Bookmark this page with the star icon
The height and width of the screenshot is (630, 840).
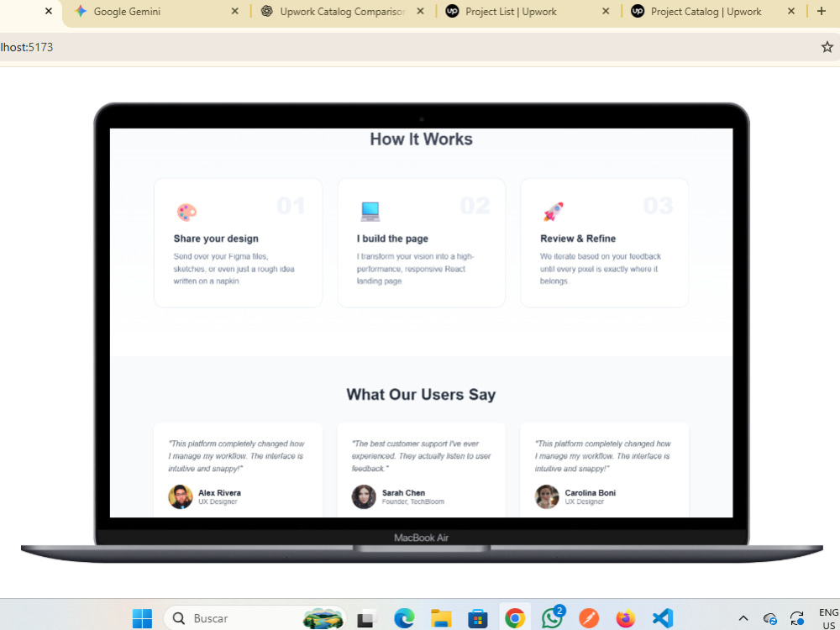(827, 47)
